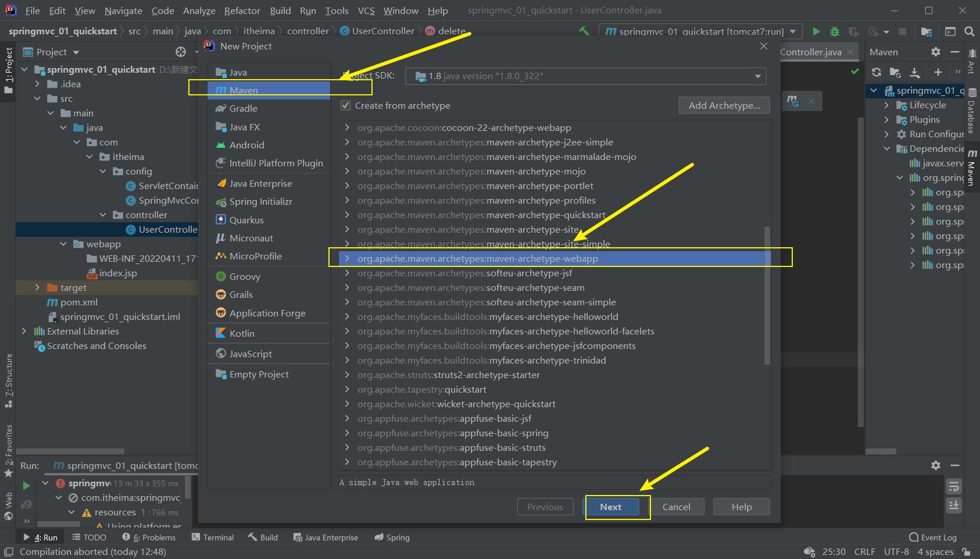980x559 pixels.
Task: Expand External Libraries node
Action: pos(24,331)
